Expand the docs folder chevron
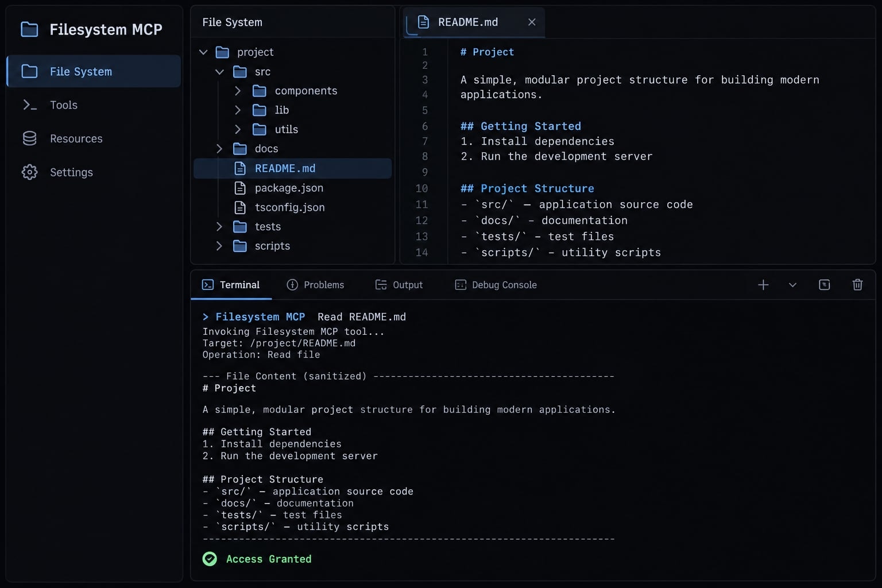Image resolution: width=882 pixels, height=588 pixels. tap(219, 149)
